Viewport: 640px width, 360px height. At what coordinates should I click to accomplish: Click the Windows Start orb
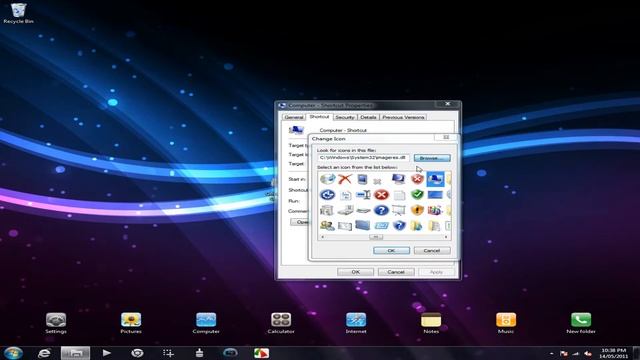tap(13, 353)
